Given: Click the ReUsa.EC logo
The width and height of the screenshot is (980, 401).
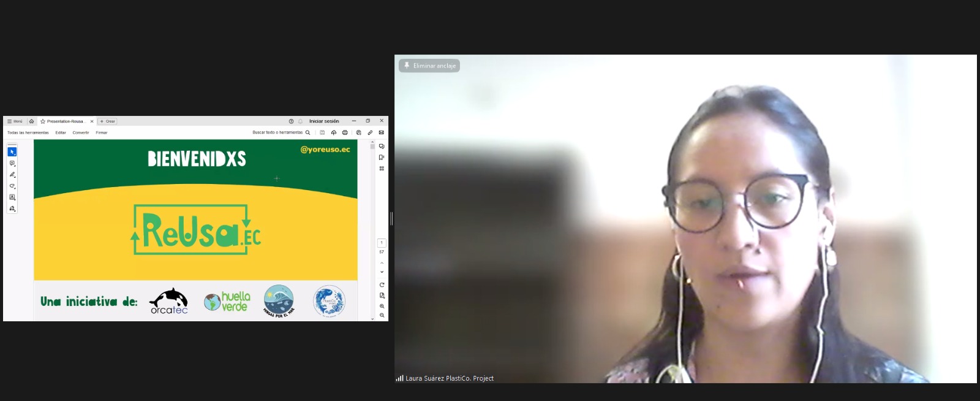Looking at the screenshot, I should tap(196, 230).
